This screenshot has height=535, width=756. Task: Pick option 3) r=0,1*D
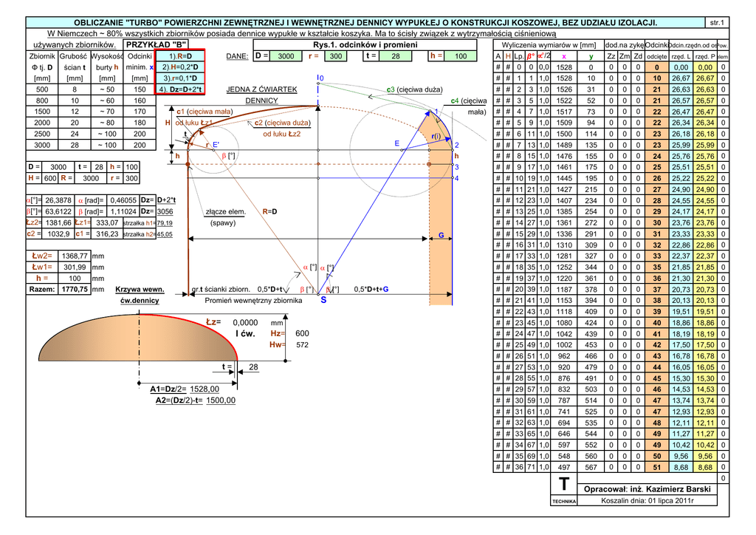(180, 78)
